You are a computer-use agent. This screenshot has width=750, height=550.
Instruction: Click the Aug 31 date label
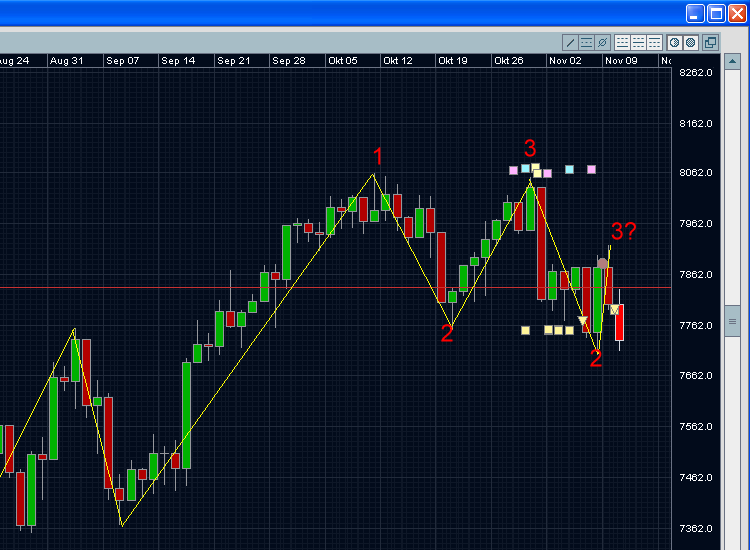tap(66, 61)
